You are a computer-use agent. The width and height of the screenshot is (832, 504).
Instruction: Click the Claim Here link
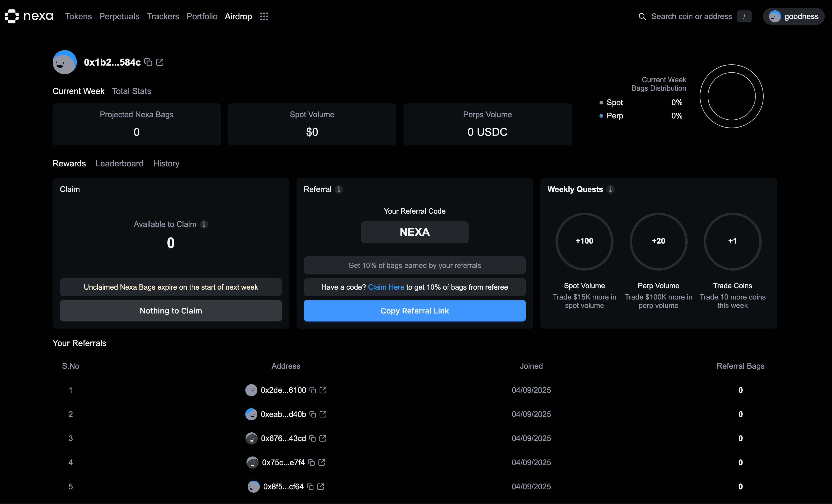[x=386, y=287]
